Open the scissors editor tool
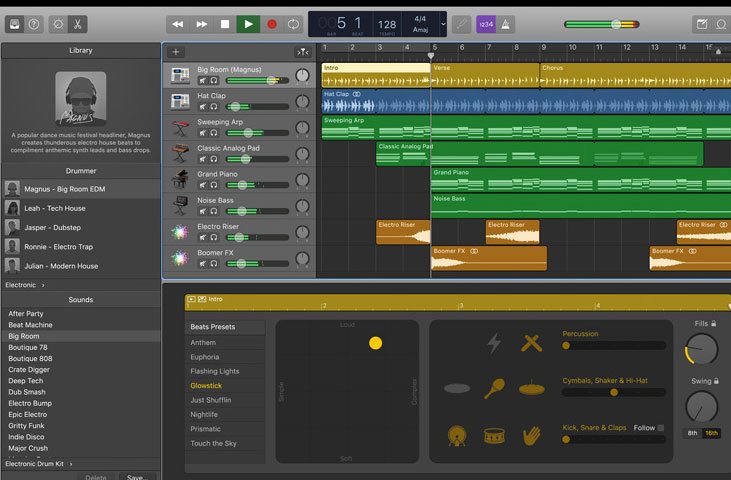 click(x=78, y=23)
